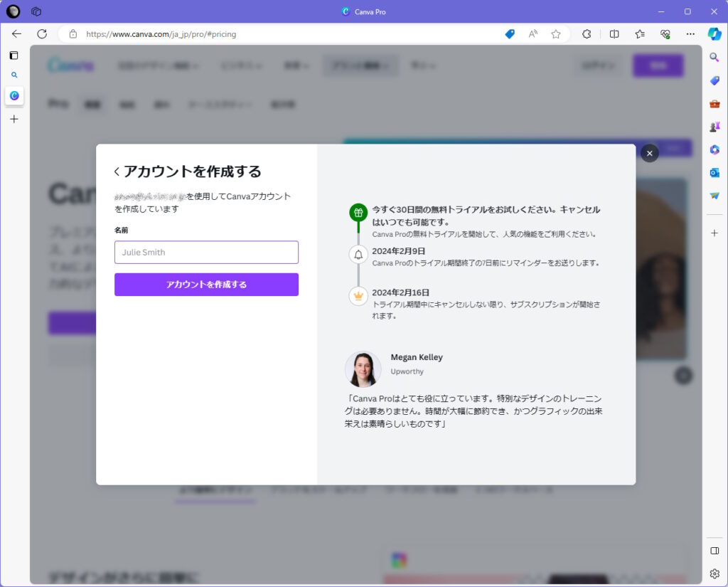Activate Read aloud icon in address bar
The image size is (728, 587).
pyautogui.click(x=533, y=34)
